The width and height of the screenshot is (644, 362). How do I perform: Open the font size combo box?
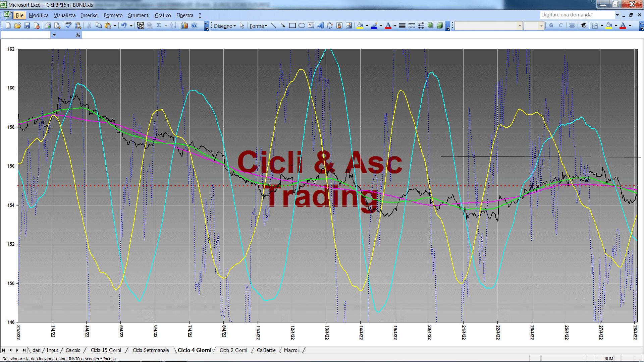[534, 25]
